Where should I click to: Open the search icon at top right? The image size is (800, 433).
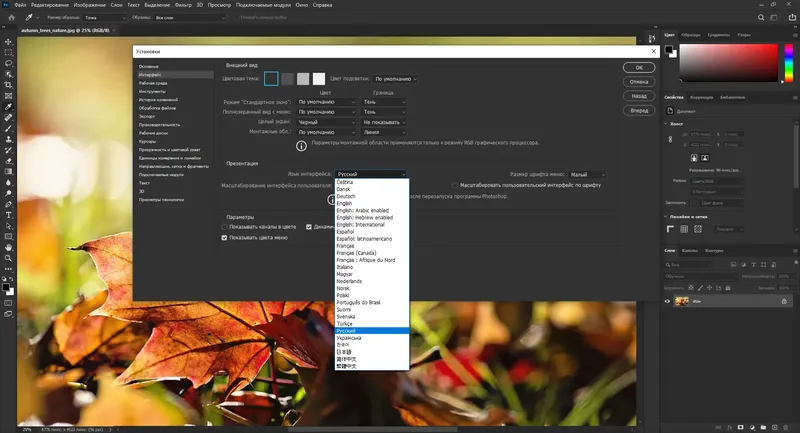(x=761, y=17)
